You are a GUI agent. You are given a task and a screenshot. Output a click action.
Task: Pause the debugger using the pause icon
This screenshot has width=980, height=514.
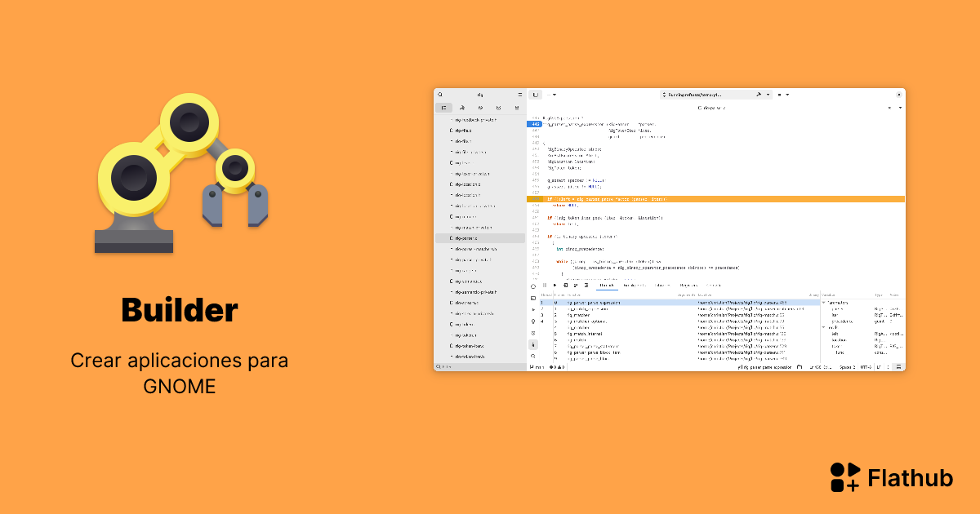point(545,286)
